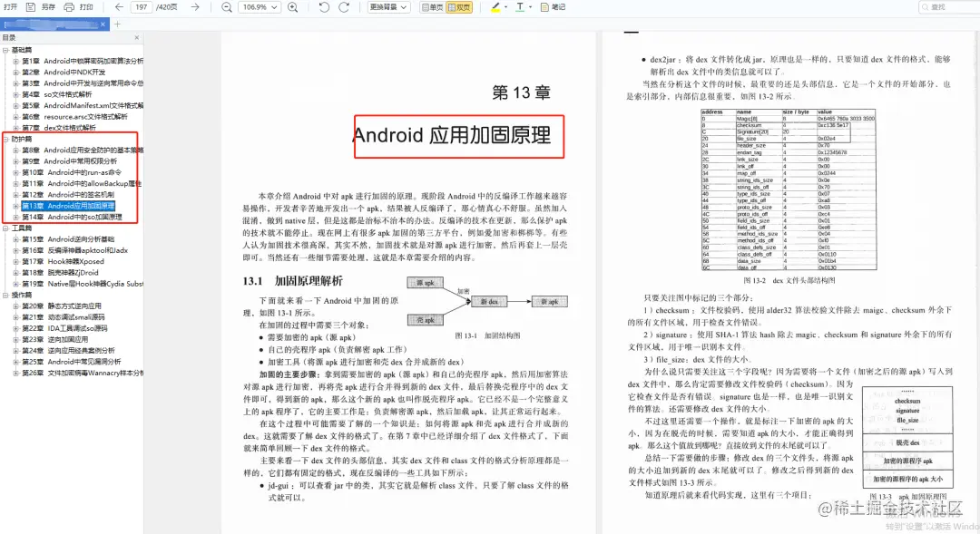The width and height of the screenshot is (980, 534).
Task: Click the 图 13-1 加固结构图 diagram
Action: point(488,302)
